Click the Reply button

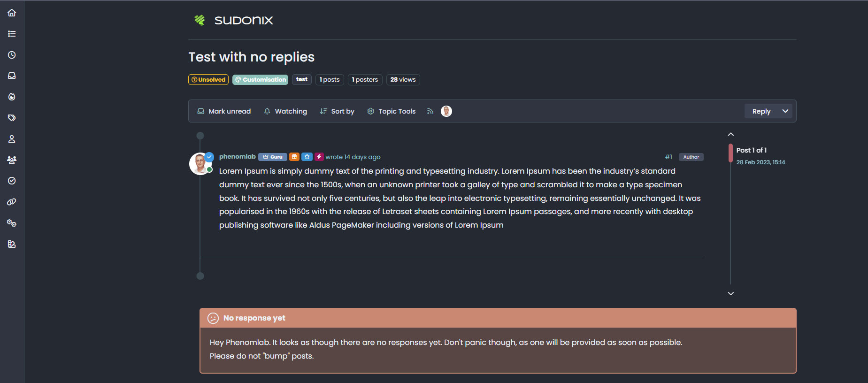[761, 111]
